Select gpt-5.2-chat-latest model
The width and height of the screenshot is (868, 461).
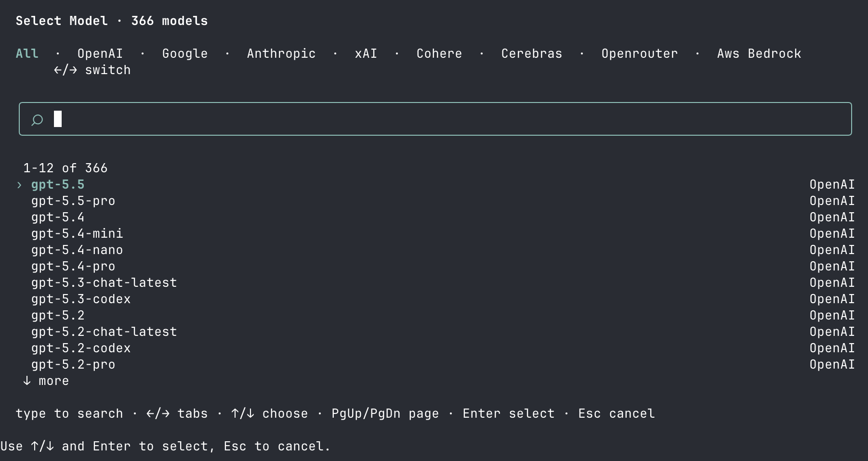click(x=435, y=332)
